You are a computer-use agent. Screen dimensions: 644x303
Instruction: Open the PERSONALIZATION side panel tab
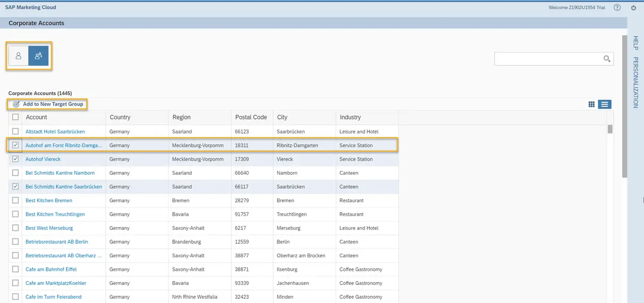pos(635,83)
